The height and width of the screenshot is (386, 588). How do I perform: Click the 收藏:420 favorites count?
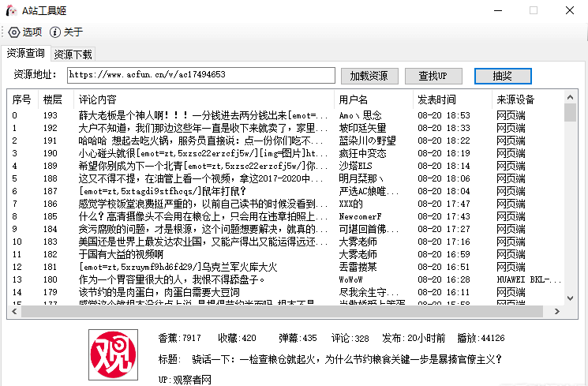(x=237, y=339)
